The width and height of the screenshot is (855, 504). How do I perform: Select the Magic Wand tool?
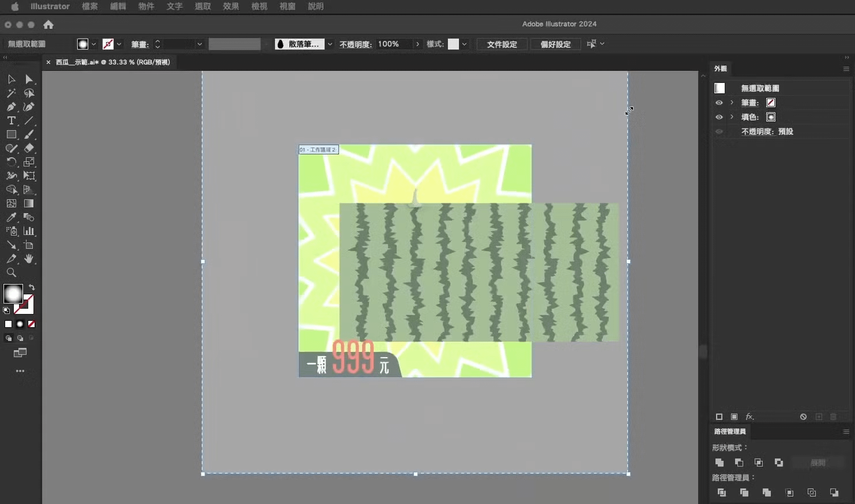point(11,93)
